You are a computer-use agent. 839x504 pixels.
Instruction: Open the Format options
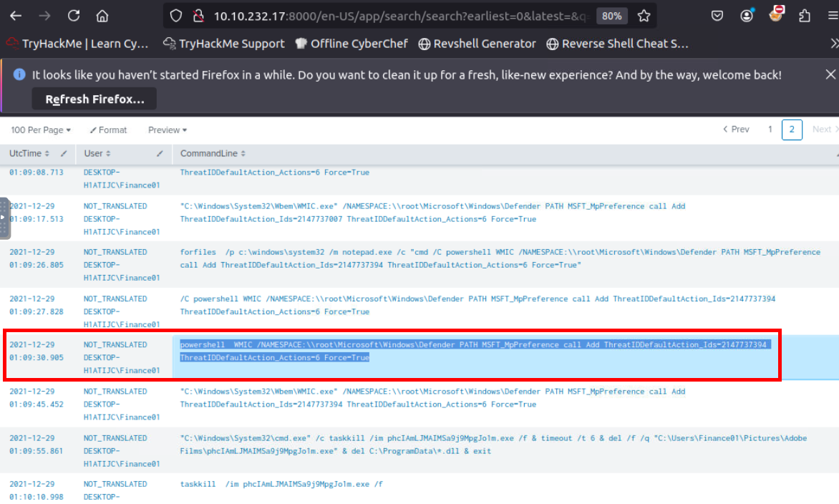[x=108, y=130]
